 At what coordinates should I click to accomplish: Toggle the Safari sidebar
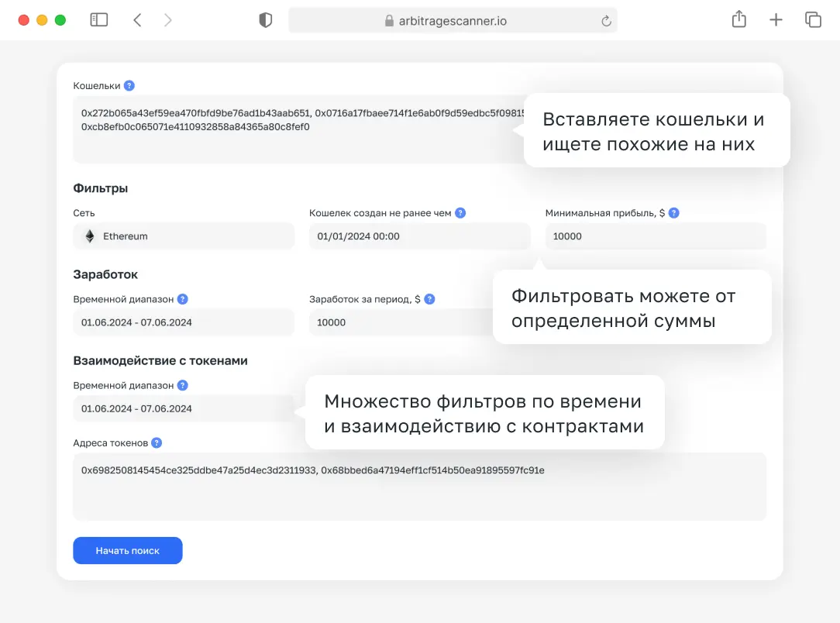point(99,19)
